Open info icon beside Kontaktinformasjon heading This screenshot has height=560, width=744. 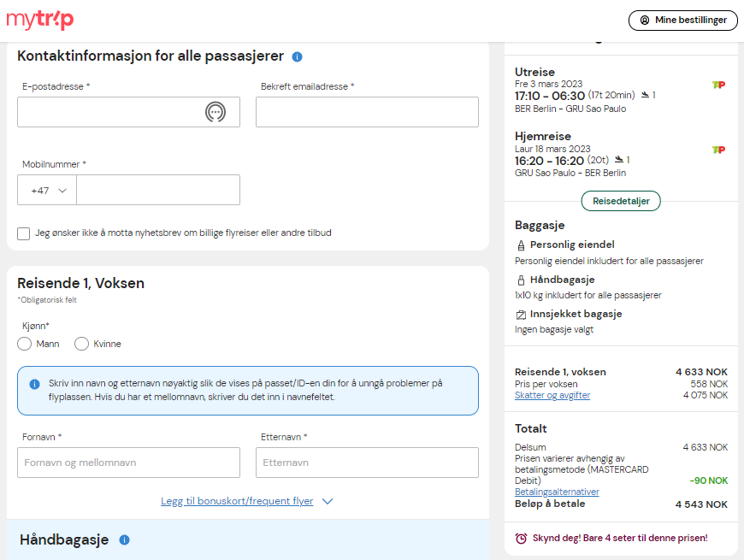(x=297, y=57)
